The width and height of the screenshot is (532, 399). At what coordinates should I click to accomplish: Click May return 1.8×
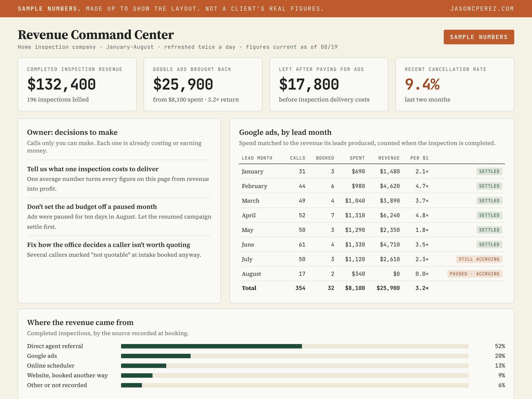pos(422,230)
